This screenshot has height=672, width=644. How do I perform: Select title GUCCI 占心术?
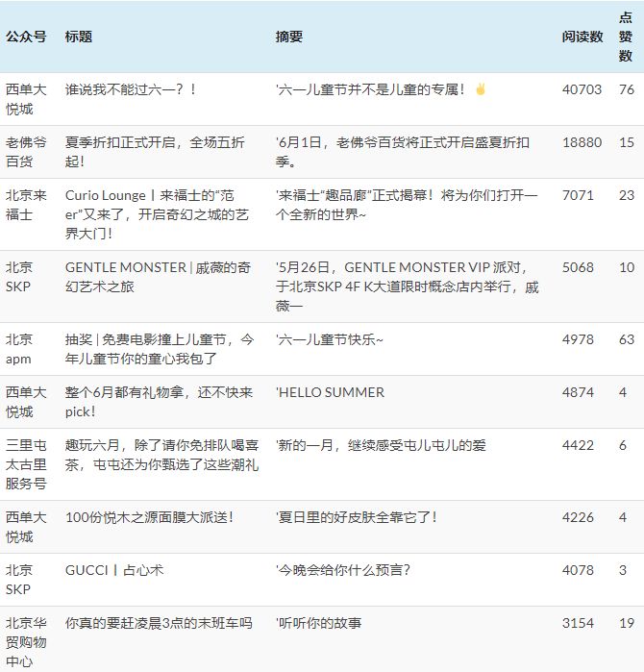click(114, 570)
